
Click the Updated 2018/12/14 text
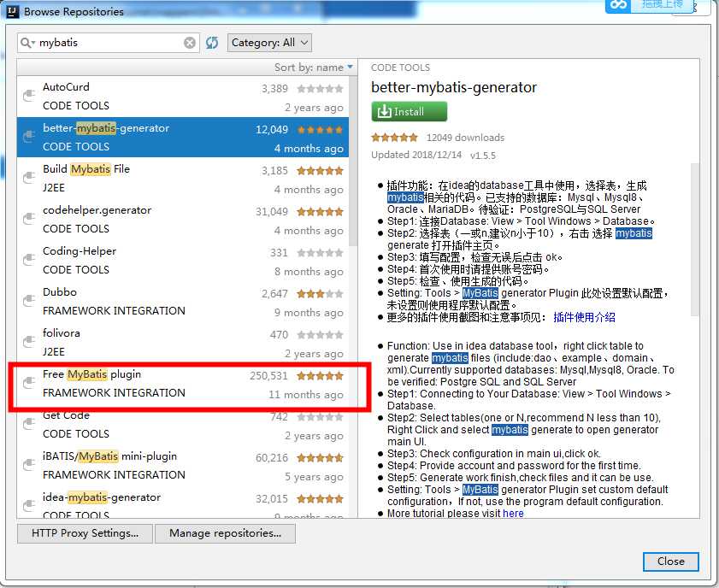tap(416, 155)
